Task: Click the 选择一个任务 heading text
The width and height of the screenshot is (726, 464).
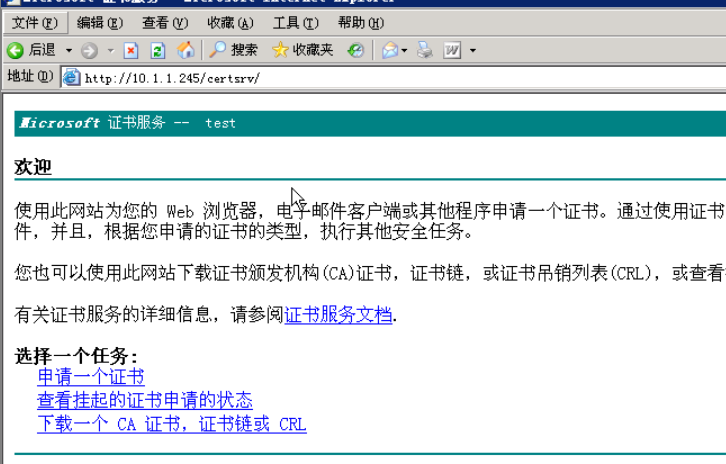Action: coord(76,356)
